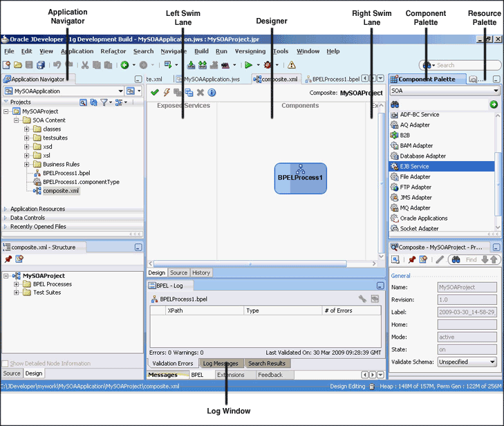The height and width of the screenshot is (426, 504).
Task: Click the blue info icon in composite toolbar
Action: [212, 93]
